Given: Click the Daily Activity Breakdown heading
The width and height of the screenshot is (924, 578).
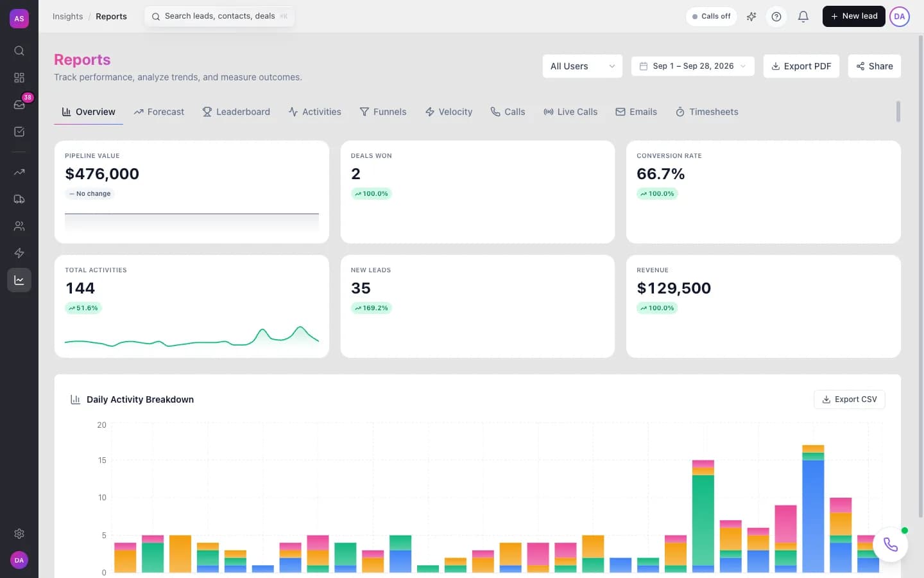Looking at the screenshot, I should (140, 399).
